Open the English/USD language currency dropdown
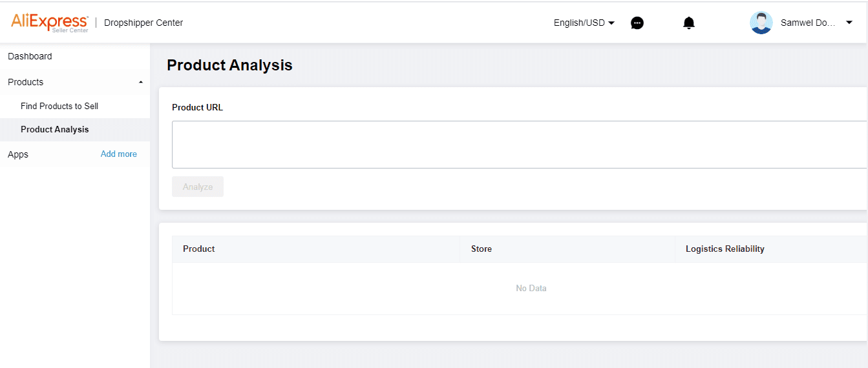This screenshot has height=368, width=868. click(x=584, y=23)
